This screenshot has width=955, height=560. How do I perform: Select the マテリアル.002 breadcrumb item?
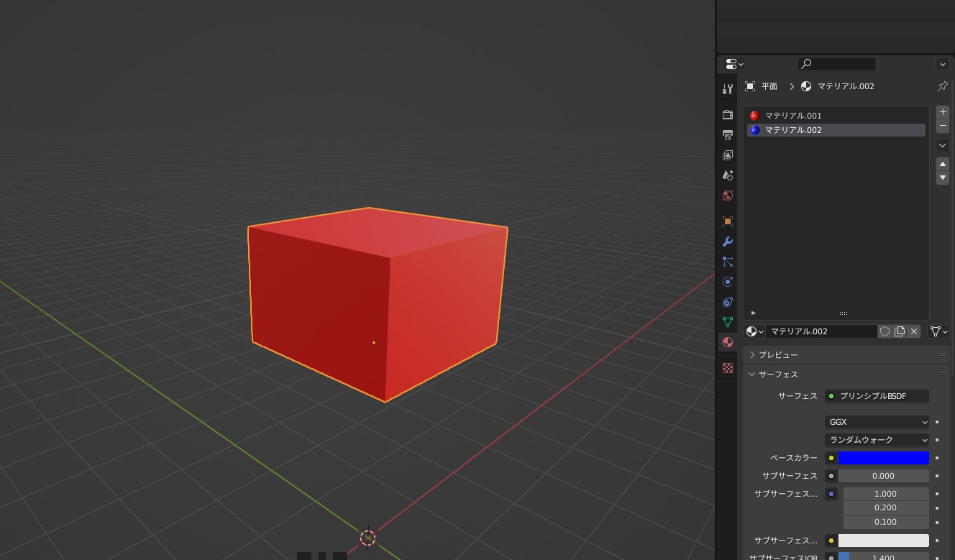[x=845, y=86]
